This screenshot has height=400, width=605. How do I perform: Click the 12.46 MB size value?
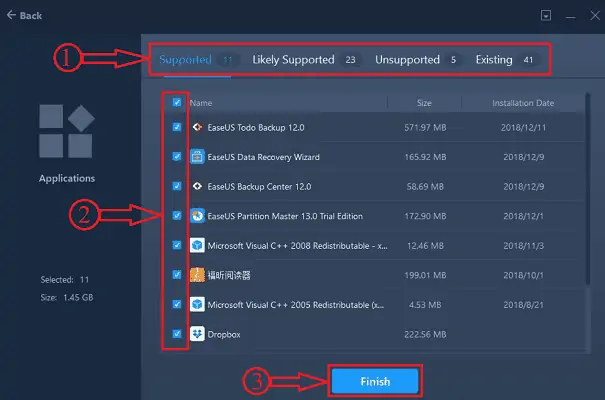pos(425,246)
